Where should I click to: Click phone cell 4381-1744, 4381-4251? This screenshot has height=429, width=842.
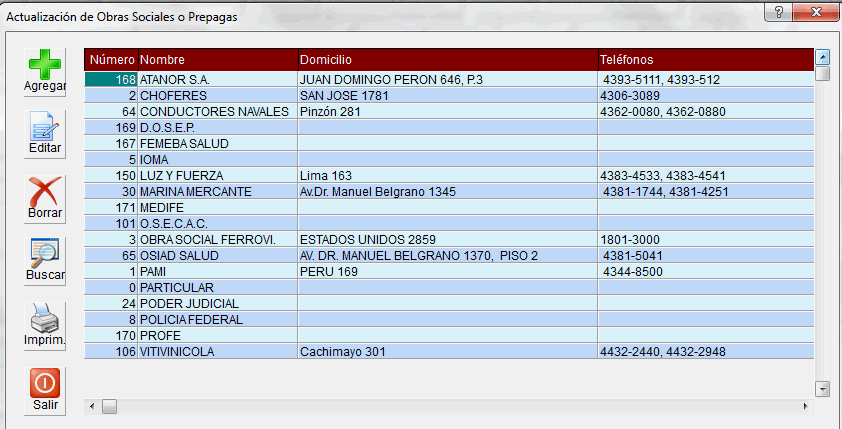click(706, 192)
